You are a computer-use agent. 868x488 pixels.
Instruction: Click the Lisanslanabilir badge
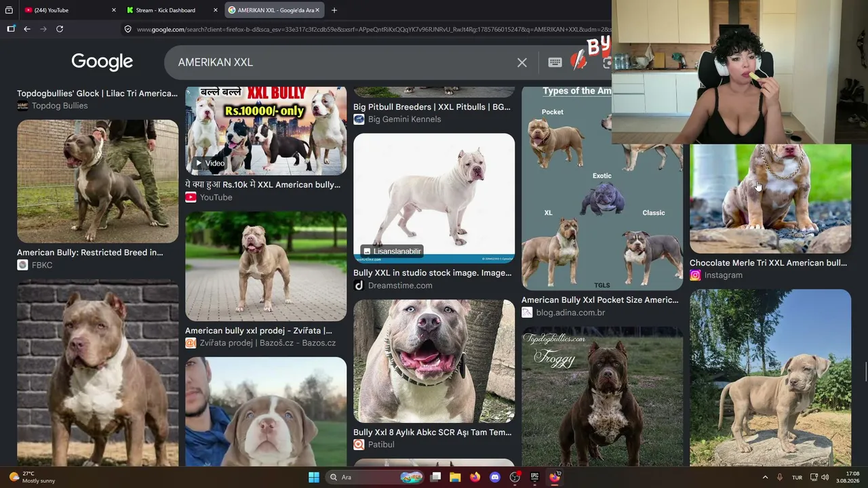tap(392, 251)
